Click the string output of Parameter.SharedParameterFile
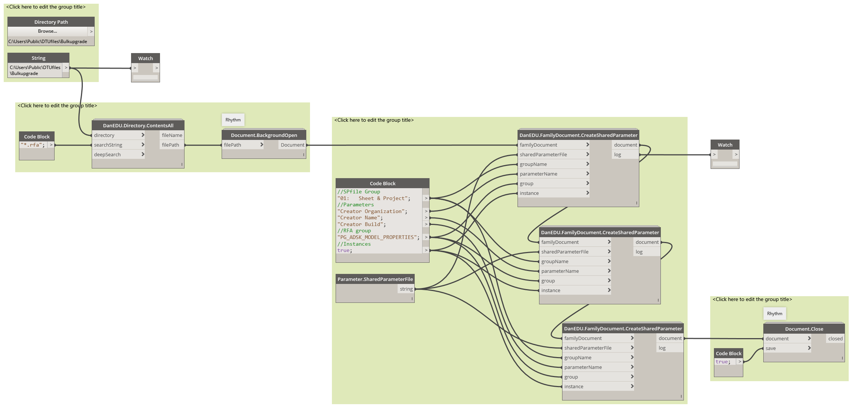This screenshot has height=409, width=868. (406, 289)
